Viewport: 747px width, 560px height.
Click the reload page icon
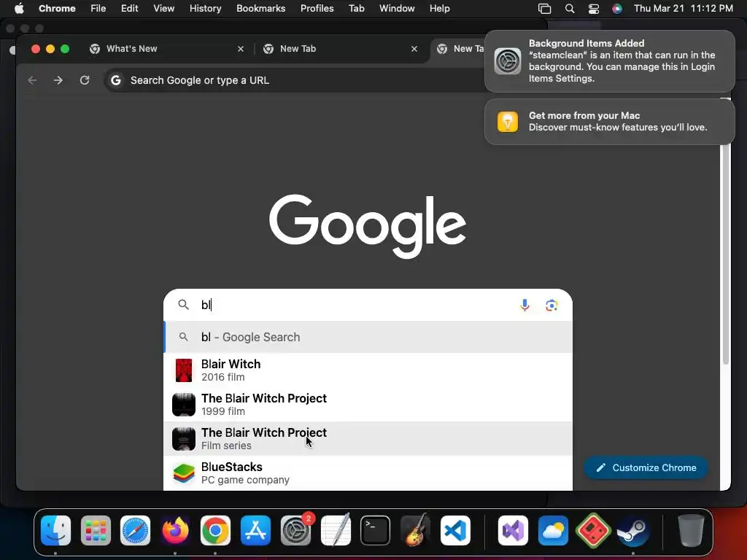(x=85, y=80)
